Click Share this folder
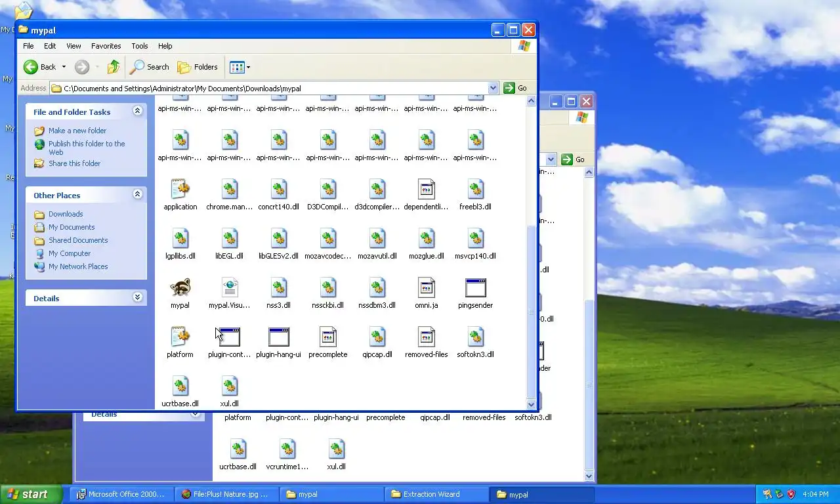The width and height of the screenshot is (840, 504). (x=75, y=163)
